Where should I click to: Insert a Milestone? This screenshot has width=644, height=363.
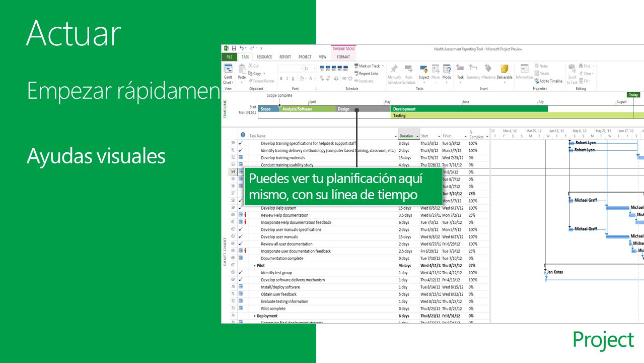(x=488, y=71)
